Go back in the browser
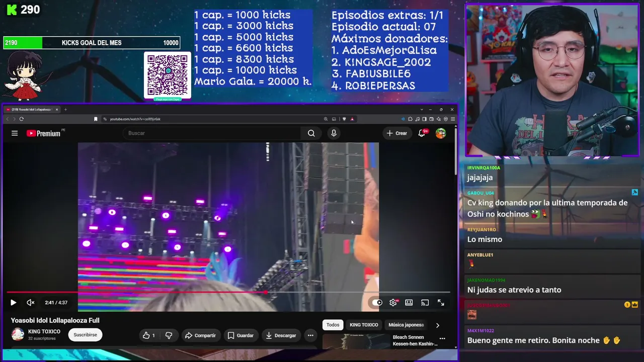 click(x=7, y=119)
